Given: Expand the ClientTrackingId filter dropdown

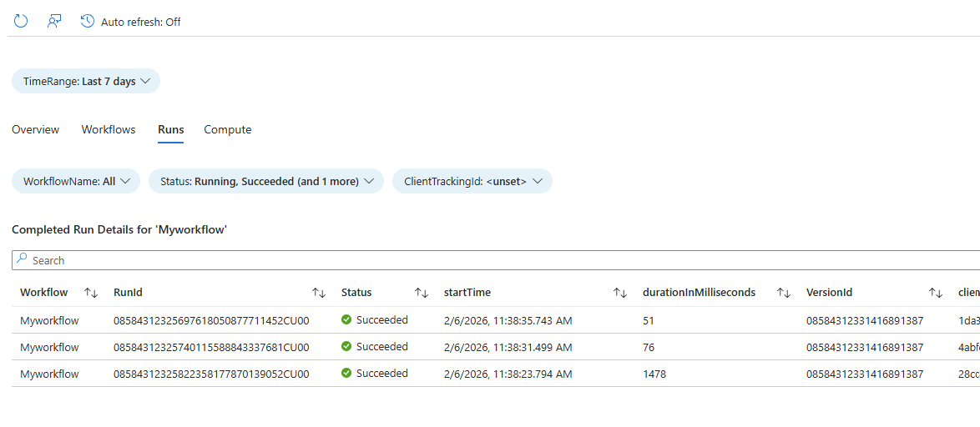Looking at the screenshot, I should coord(472,181).
